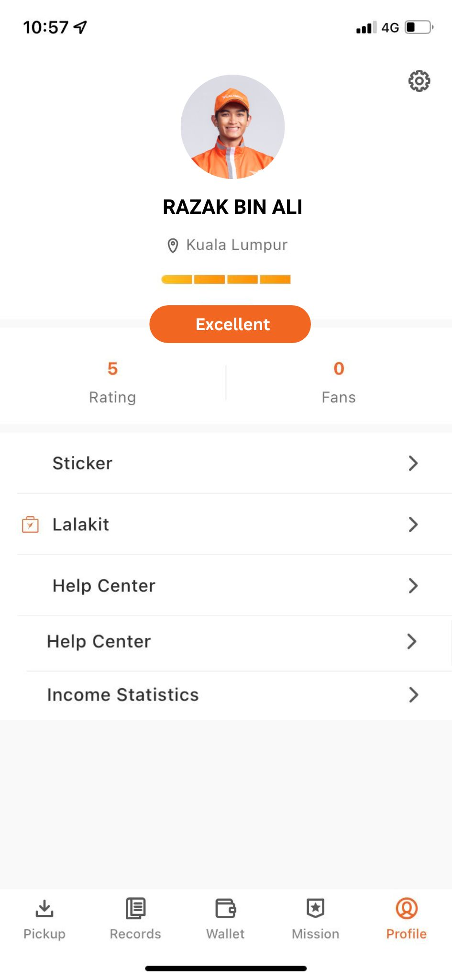
Task: Open settings via the gear icon
Action: [419, 81]
